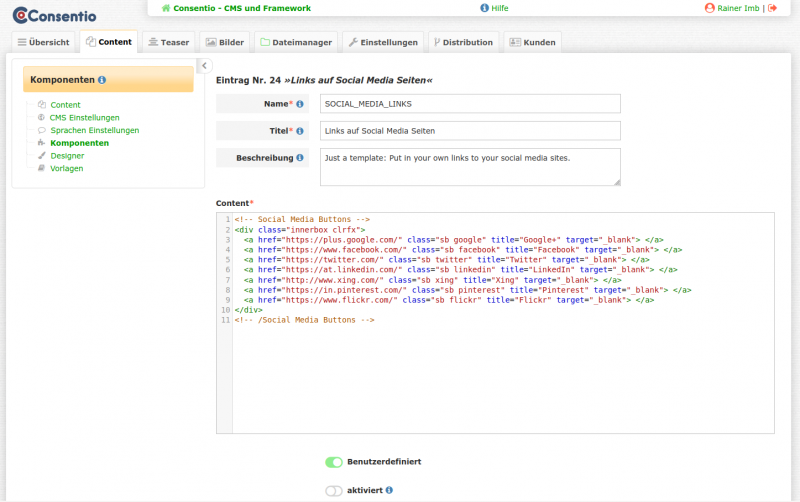Collapse the sidebar with the arrow handle
This screenshot has height=502, width=800.
[204, 66]
